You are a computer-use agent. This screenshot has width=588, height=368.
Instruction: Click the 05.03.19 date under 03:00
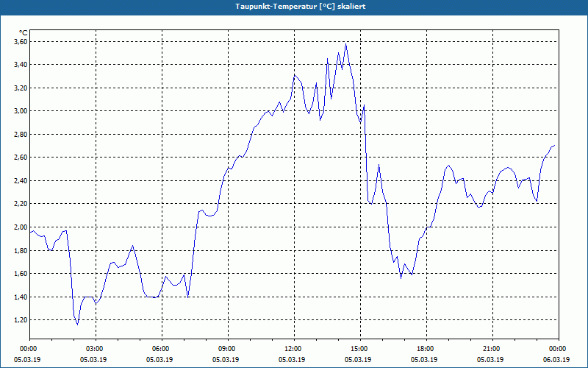pyautogui.click(x=93, y=360)
